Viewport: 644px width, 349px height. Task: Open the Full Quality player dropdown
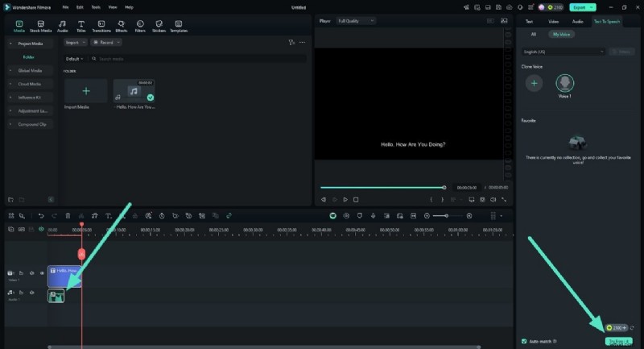(356, 21)
